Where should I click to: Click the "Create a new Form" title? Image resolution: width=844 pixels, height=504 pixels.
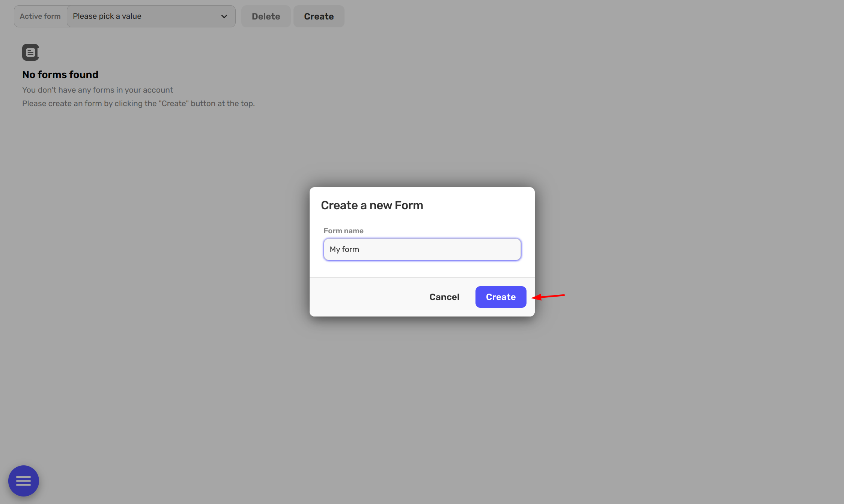click(x=372, y=205)
